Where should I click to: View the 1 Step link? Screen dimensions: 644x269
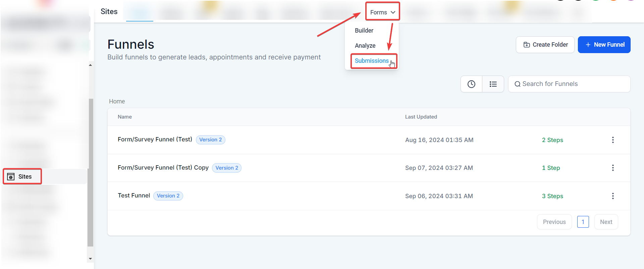tap(551, 168)
